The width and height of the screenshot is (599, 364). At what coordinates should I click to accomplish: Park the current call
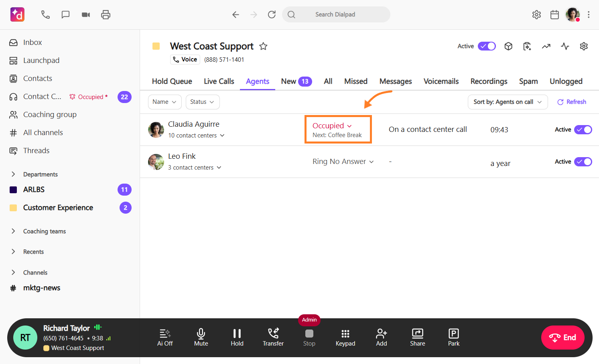454,338
